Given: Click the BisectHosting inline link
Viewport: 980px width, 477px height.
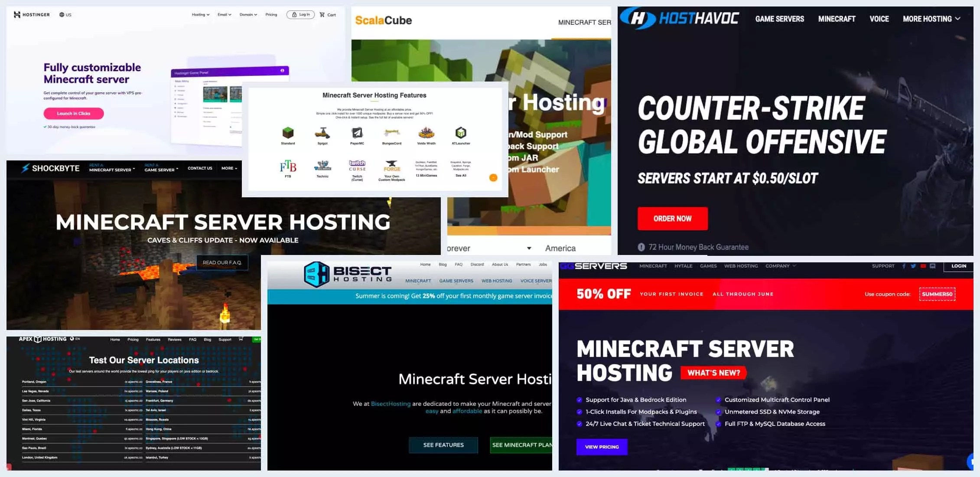Looking at the screenshot, I should 391,404.
